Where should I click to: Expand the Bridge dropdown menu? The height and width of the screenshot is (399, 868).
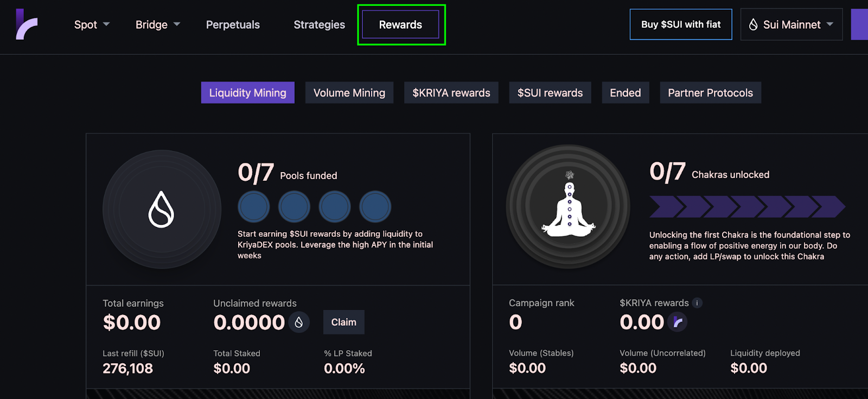(x=157, y=24)
